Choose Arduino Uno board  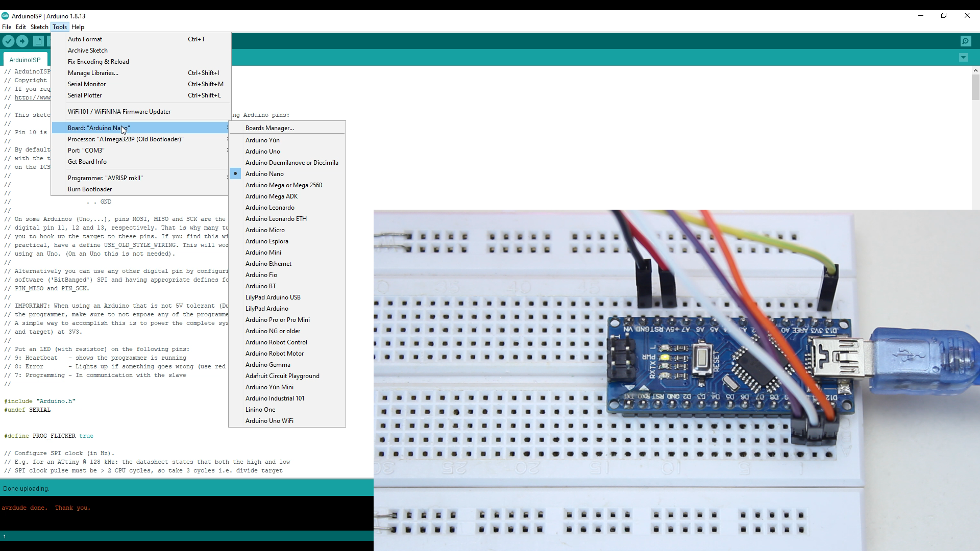click(x=262, y=152)
